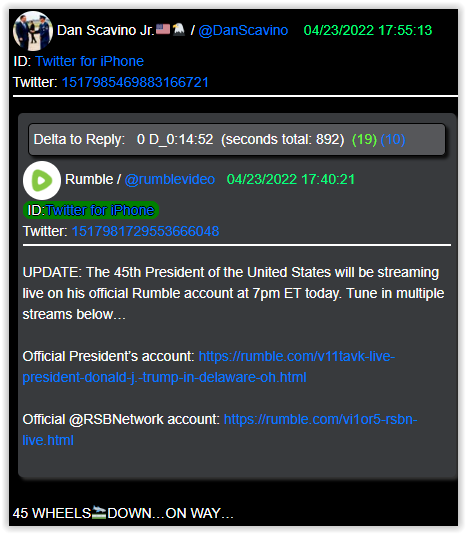The width and height of the screenshot is (466, 534).
Task: Open tweet ID 1517985469883166721
Action: point(135,82)
